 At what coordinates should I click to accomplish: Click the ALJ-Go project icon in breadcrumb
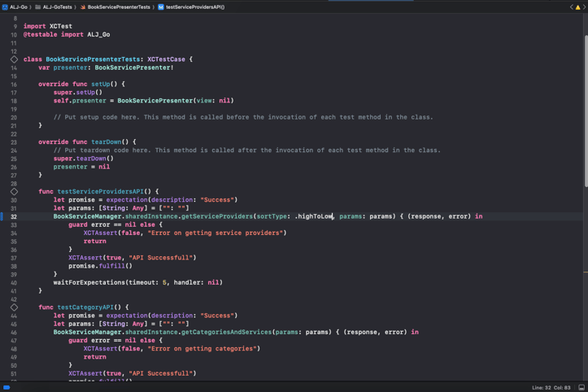coord(5,7)
